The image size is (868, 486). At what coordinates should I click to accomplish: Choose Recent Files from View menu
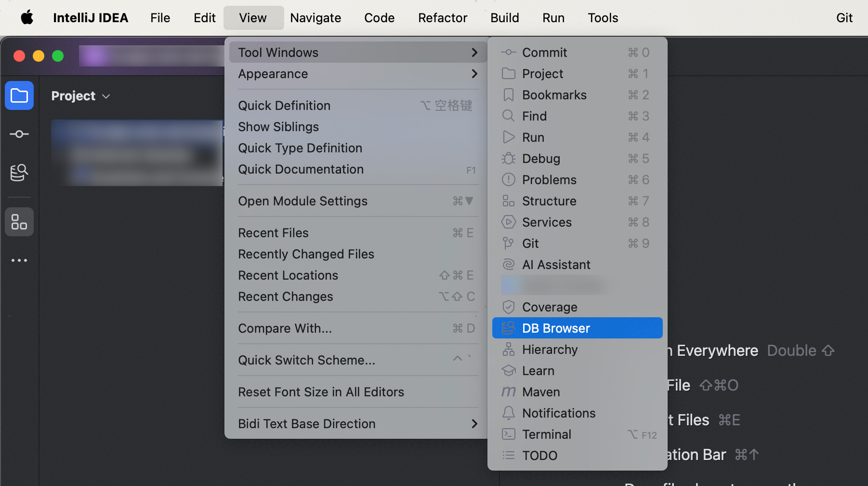click(x=356, y=232)
